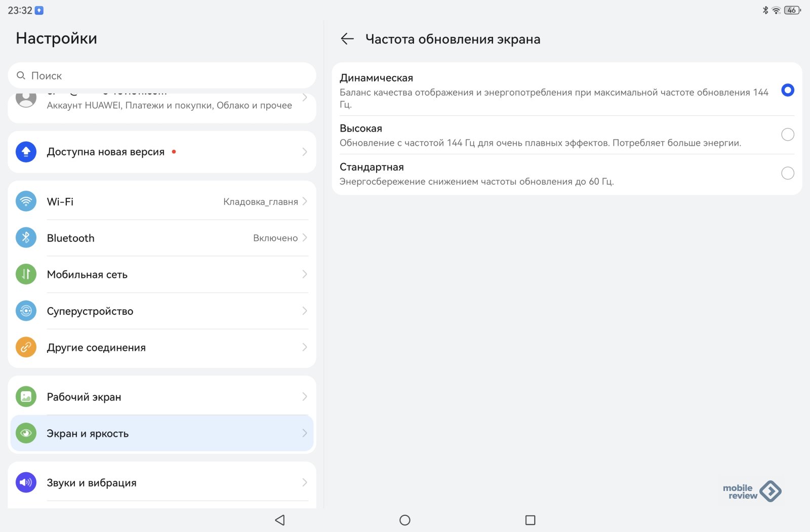Viewport: 810px width, 532px height.
Task: Tap the Доступна новая версия update label
Action: pos(106,152)
